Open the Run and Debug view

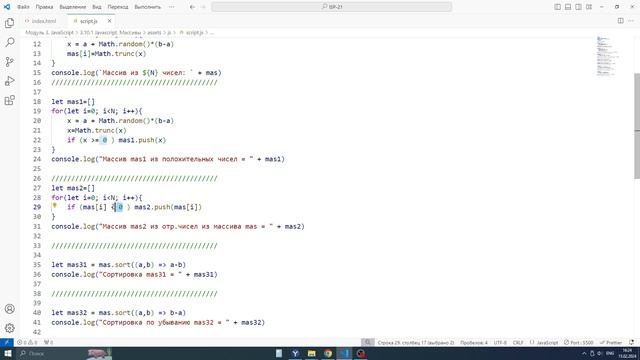tap(9, 81)
